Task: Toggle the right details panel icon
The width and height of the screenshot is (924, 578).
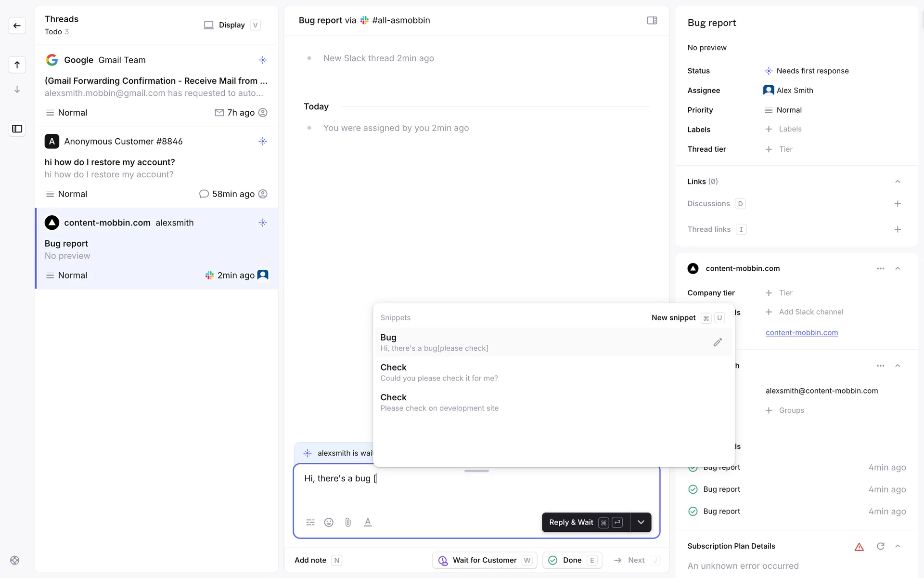Action: point(652,20)
